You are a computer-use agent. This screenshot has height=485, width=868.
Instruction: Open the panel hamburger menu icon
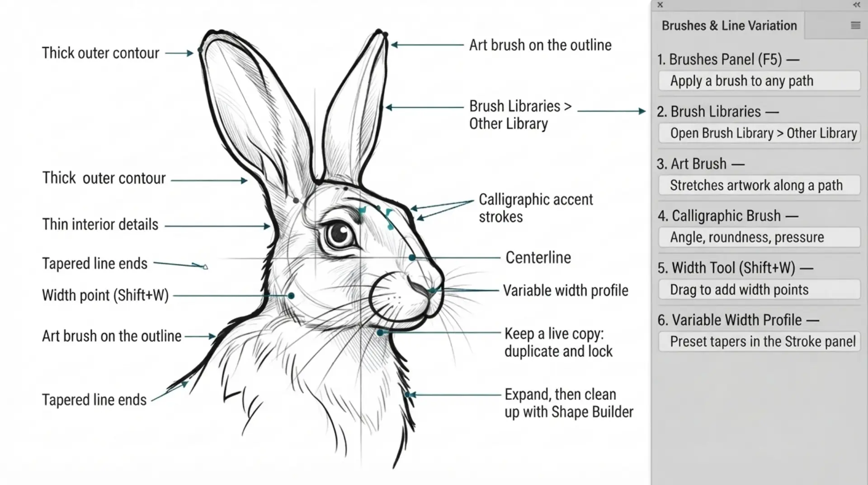click(855, 25)
